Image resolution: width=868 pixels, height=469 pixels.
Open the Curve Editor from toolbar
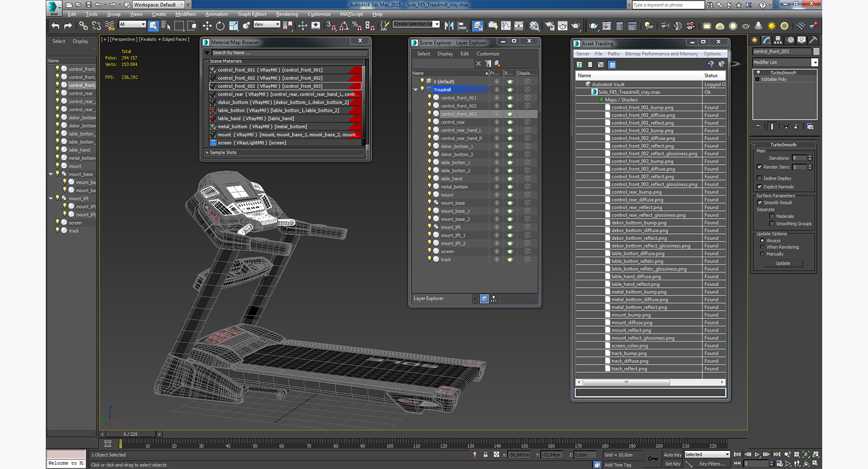pos(506,26)
